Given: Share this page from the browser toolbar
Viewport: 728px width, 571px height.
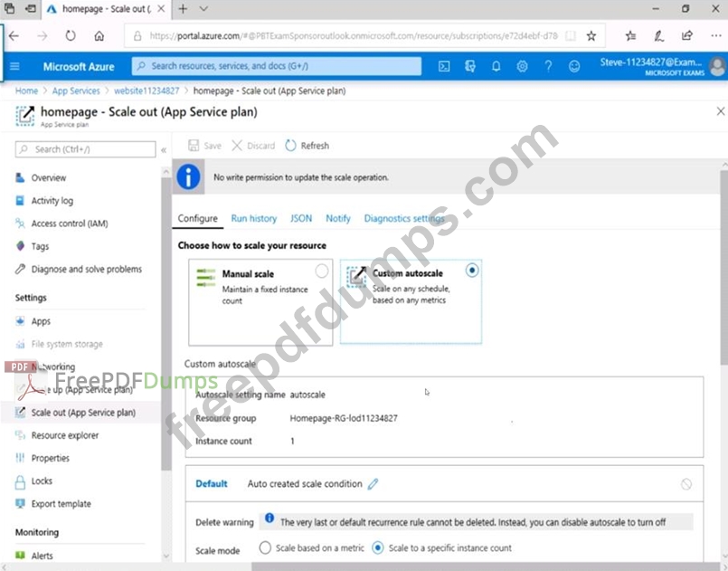Looking at the screenshot, I should point(687,36).
